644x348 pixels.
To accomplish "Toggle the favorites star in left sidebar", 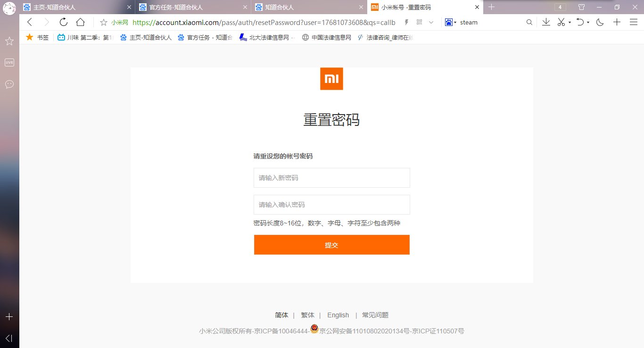I will [x=9, y=41].
